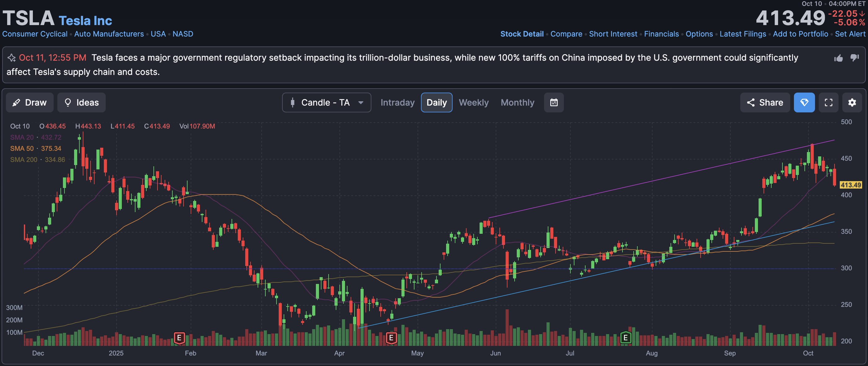The height and width of the screenshot is (366, 868).
Task: Open chart settings gear
Action: click(x=852, y=102)
